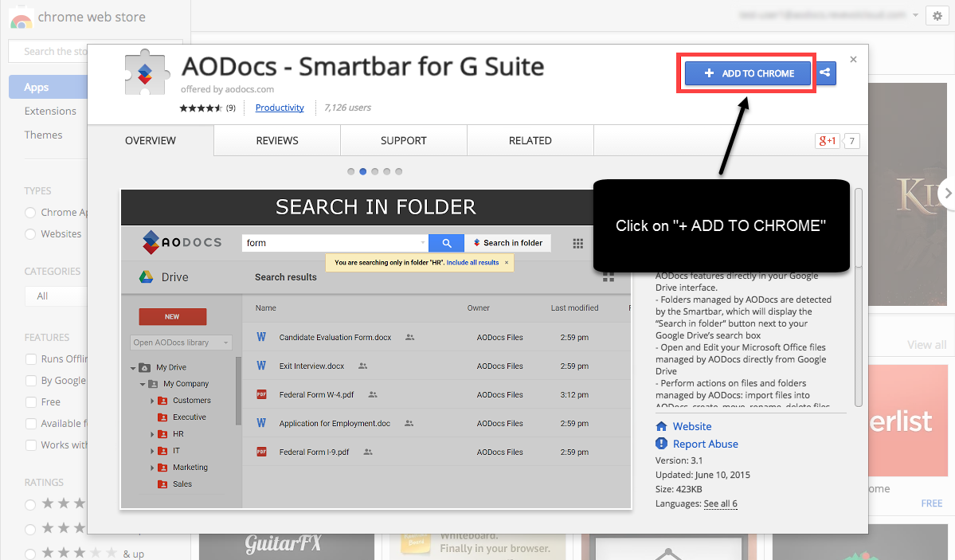Click the AODocs logo in the screenshot

[x=182, y=242]
